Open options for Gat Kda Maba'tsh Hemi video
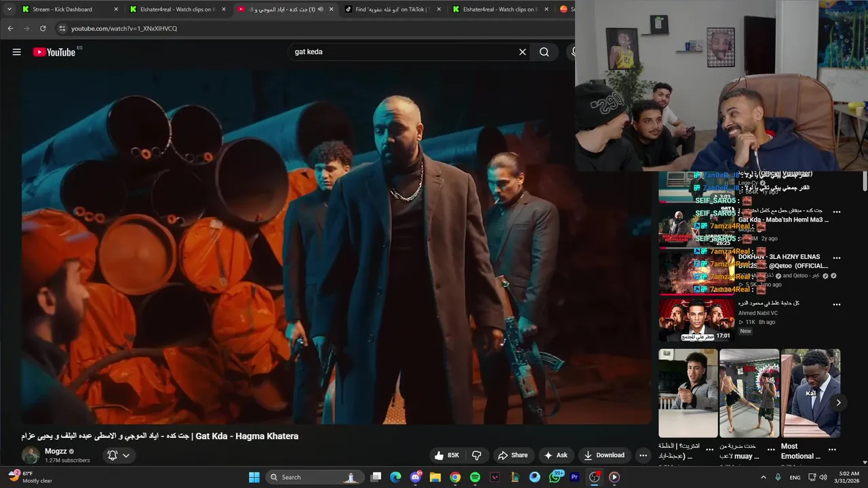Image resolution: width=868 pixels, height=488 pixels. click(837, 211)
